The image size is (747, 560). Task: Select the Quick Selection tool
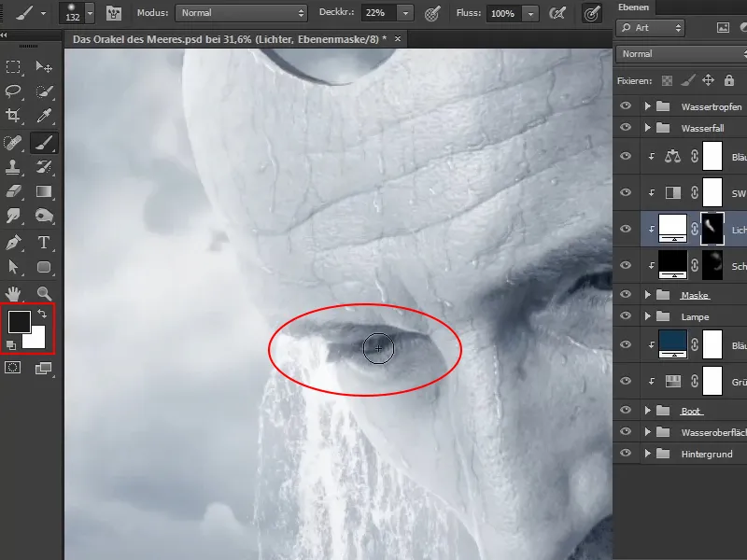pyautogui.click(x=44, y=91)
